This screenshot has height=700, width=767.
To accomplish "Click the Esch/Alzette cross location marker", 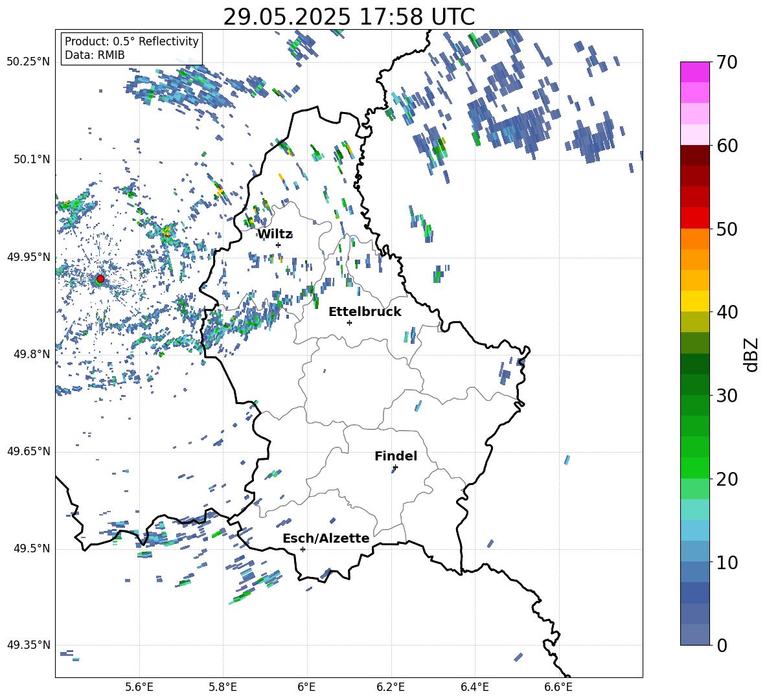I will (x=303, y=549).
